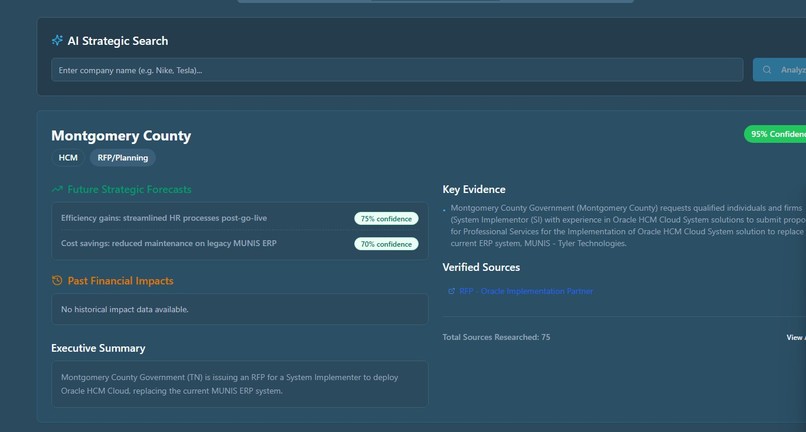
Task: Click the Future Strategic Forecasts heading
Action: [130, 189]
